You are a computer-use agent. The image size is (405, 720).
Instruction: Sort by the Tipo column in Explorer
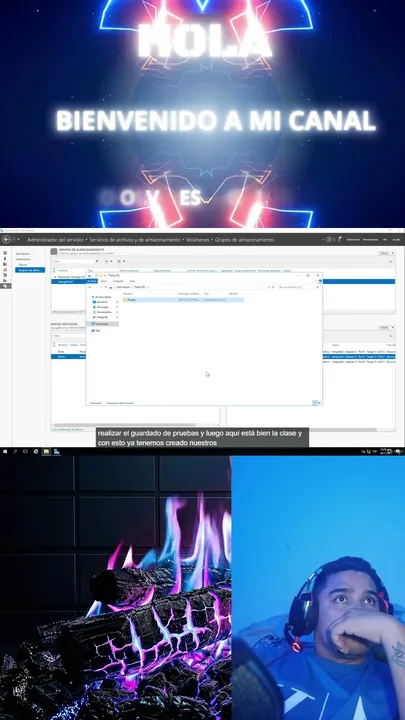[x=207, y=293]
